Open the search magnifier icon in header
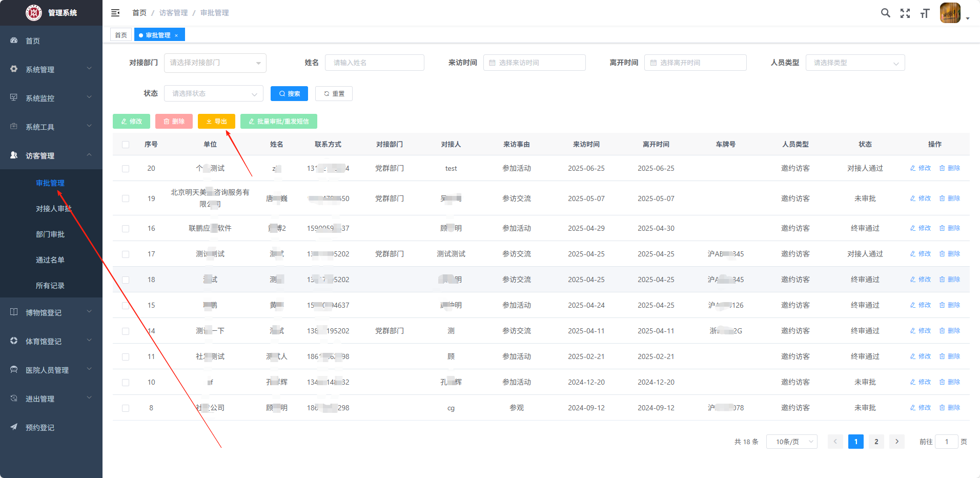The image size is (980, 478). pos(885,13)
